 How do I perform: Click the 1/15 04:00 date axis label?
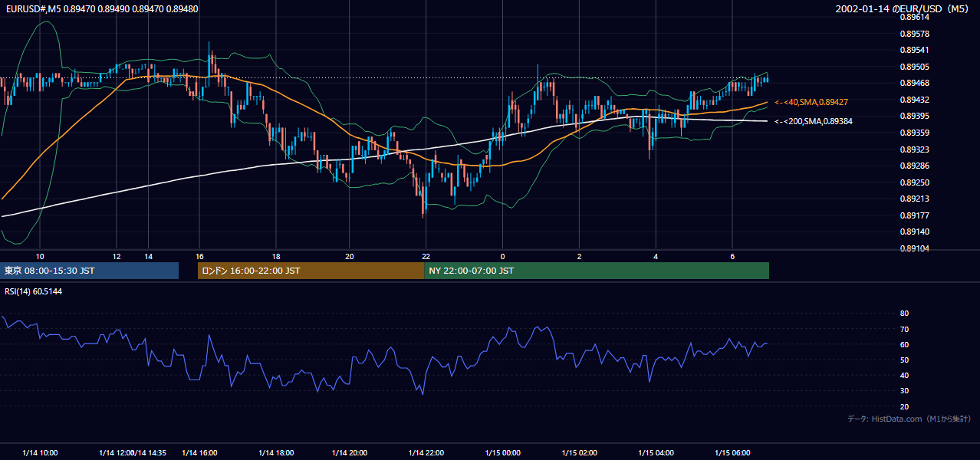(656, 452)
